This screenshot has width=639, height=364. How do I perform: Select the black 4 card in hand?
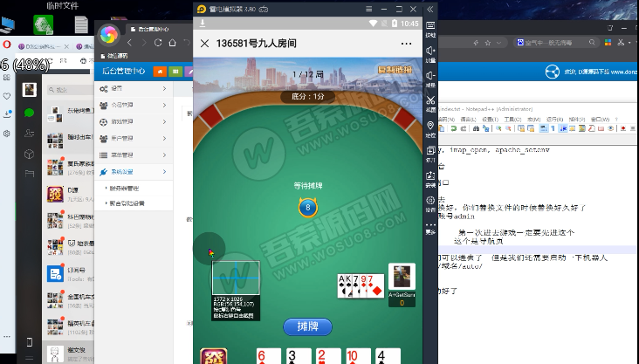[x=388, y=356]
